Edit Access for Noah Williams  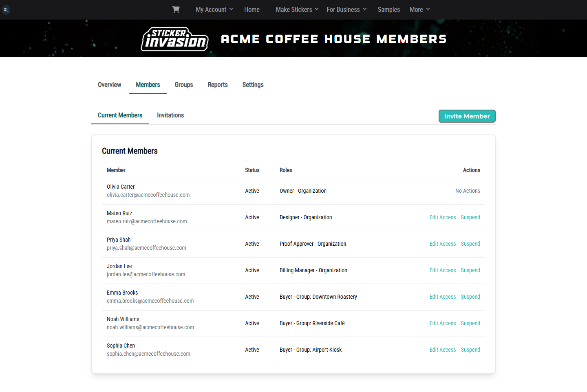tap(443, 323)
